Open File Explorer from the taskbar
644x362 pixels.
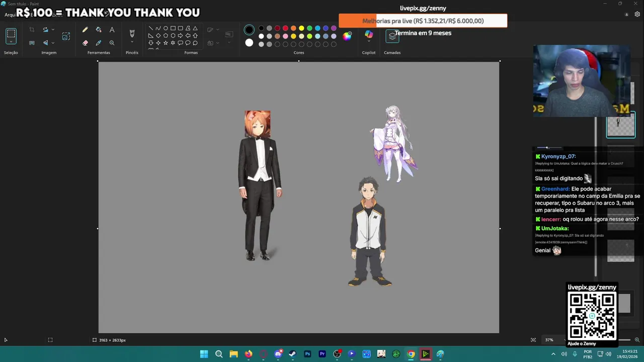233,354
